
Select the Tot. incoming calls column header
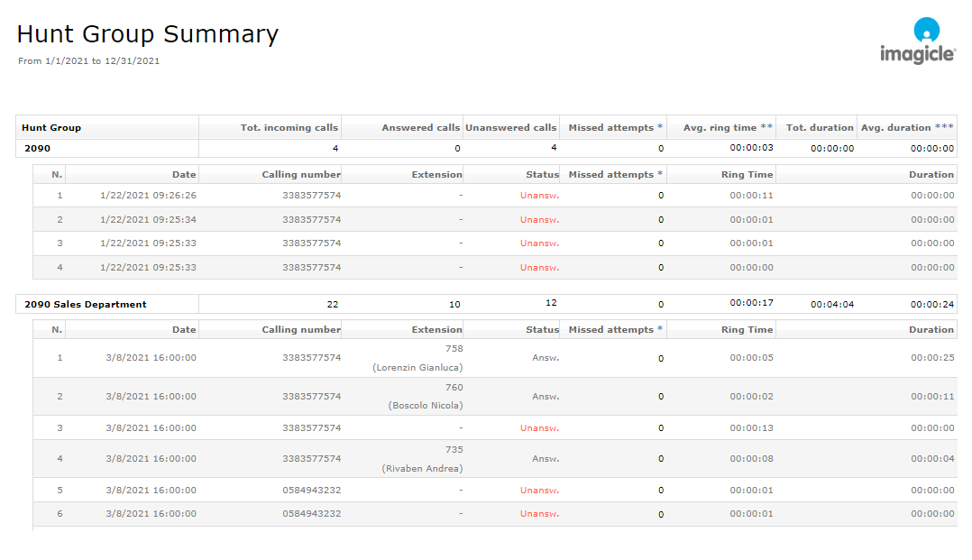[x=289, y=128]
